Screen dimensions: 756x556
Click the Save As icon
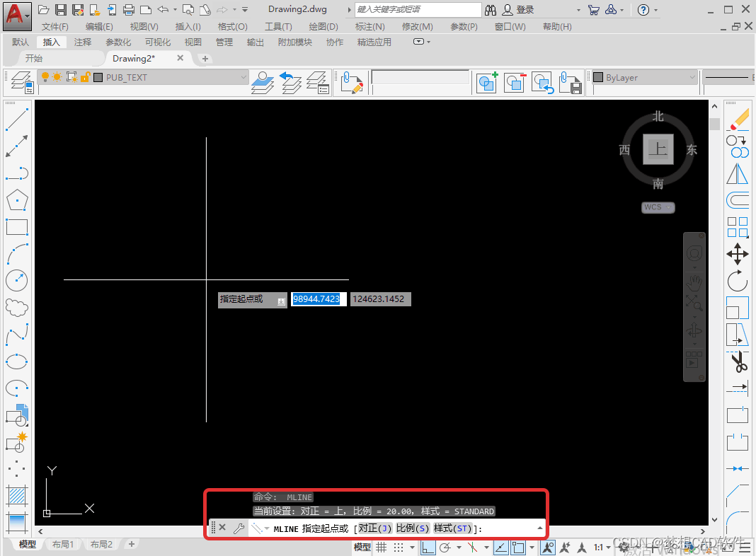click(78, 9)
